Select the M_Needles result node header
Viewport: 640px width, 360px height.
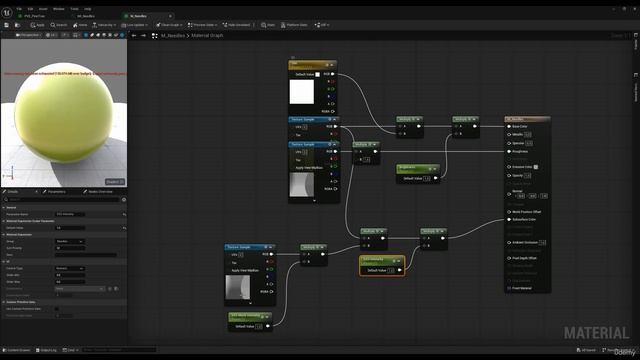527,119
